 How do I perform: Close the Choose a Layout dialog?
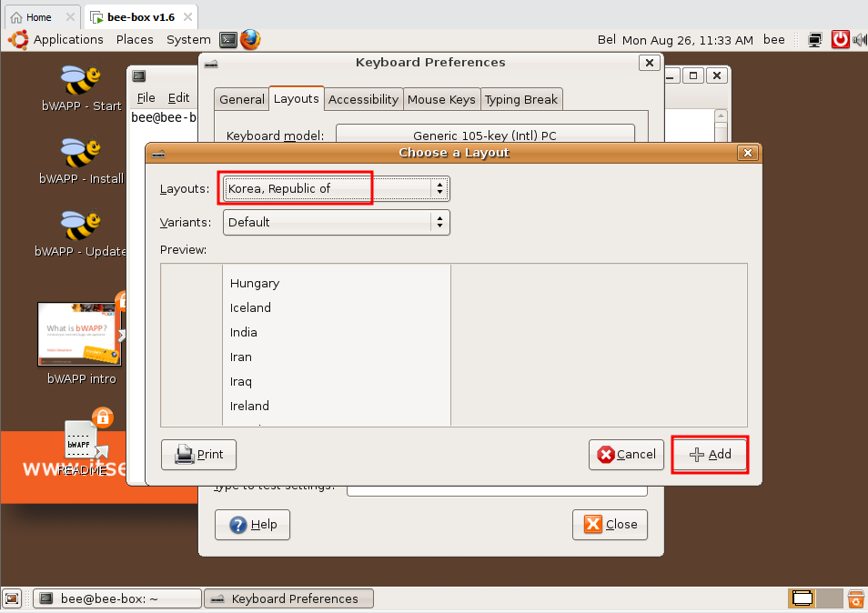(x=747, y=153)
